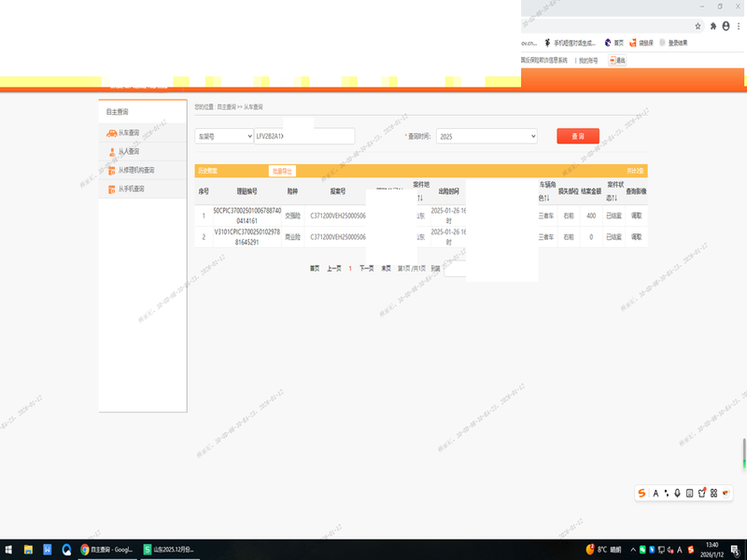Click the 退出 logout icon button
Screen dimensions: 747x560
pyautogui.click(x=617, y=61)
